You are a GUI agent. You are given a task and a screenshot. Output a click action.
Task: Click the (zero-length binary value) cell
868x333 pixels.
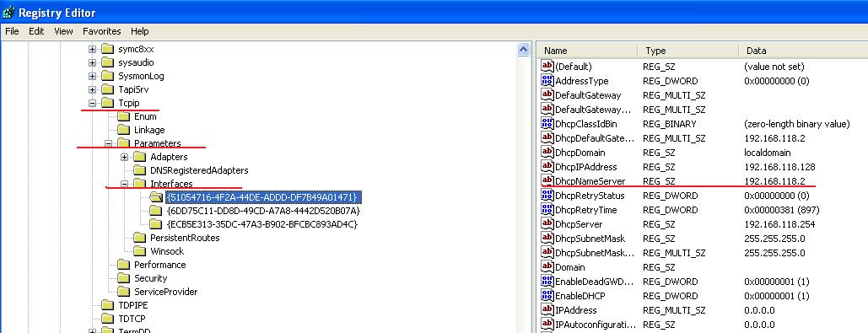796,124
